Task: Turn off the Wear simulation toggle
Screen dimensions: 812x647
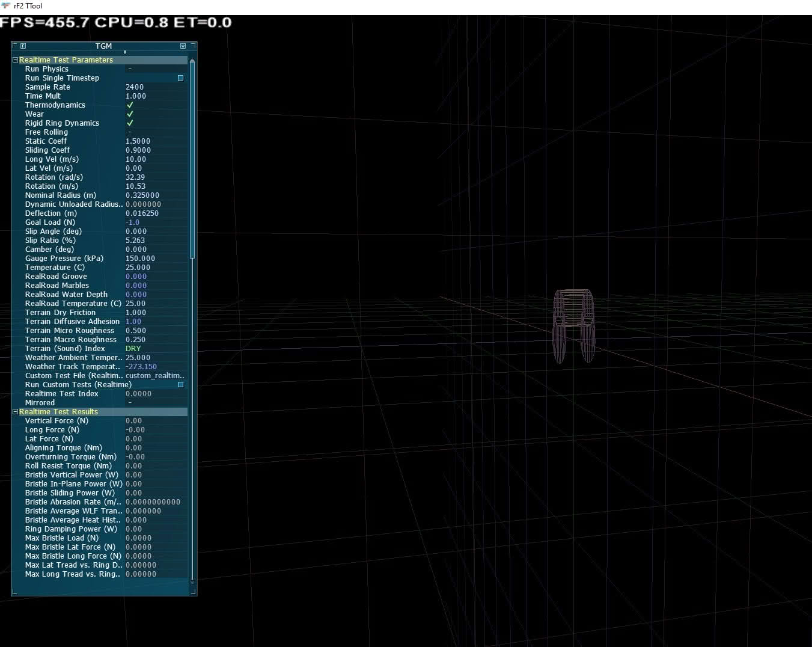Action: point(130,114)
